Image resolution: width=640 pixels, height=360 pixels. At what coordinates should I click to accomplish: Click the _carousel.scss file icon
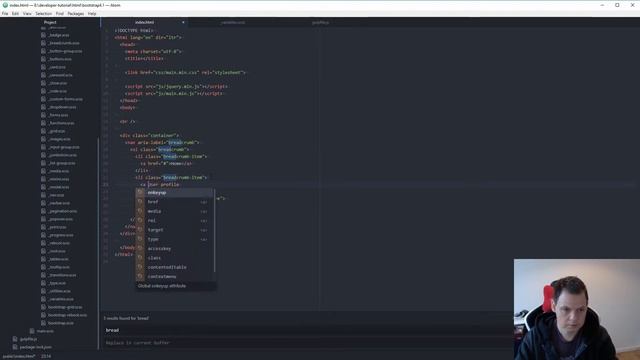(43, 75)
